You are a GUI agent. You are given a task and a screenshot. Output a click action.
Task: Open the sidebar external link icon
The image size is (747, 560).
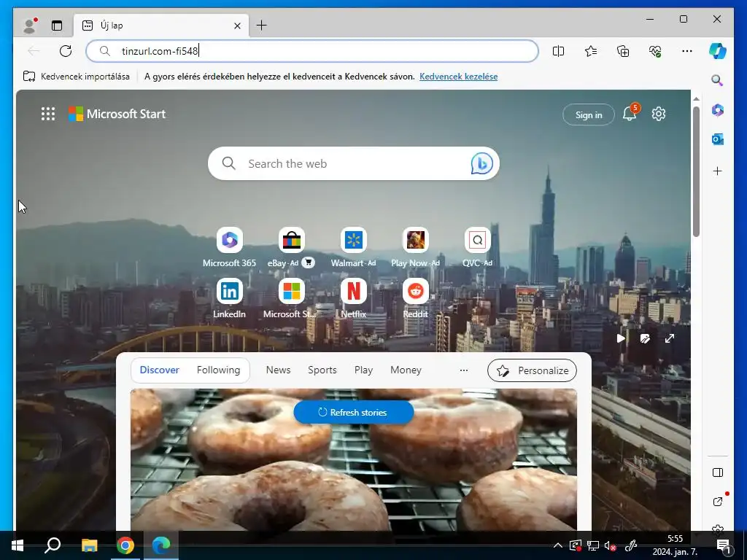(718, 502)
